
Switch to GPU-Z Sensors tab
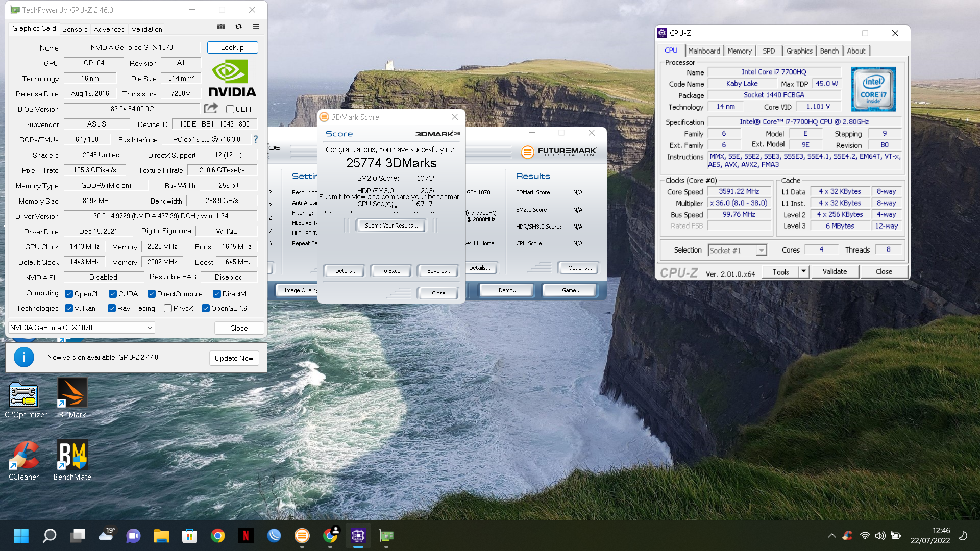point(75,29)
